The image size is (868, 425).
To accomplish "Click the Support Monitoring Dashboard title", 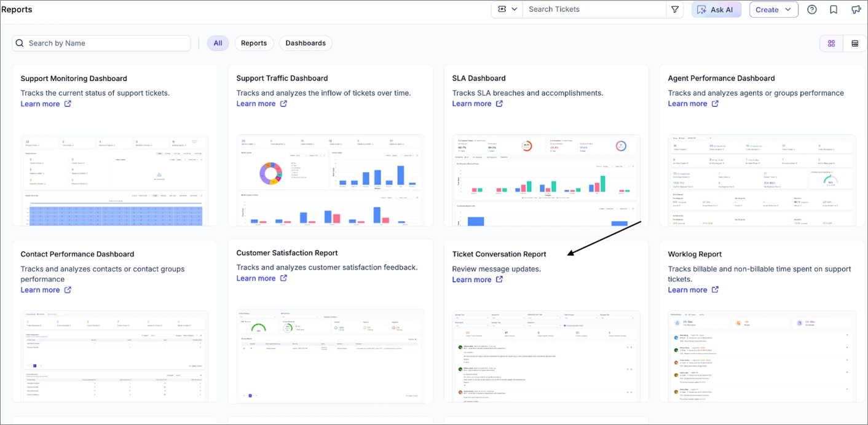I will pos(74,79).
